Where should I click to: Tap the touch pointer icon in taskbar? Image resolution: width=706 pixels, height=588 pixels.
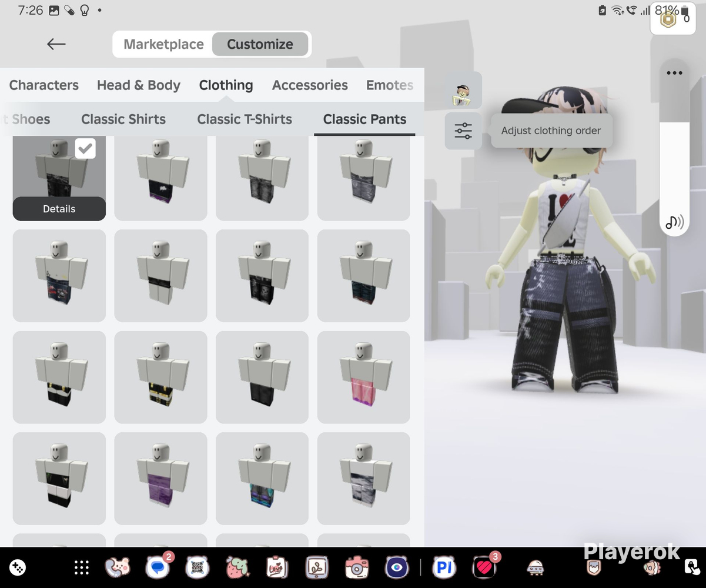coord(691,567)
